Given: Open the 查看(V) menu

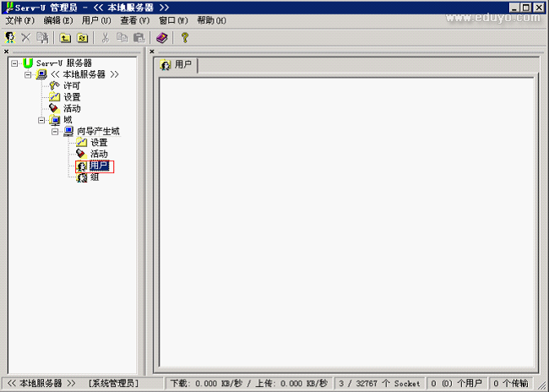Looking at the screenshot, I should (x=134, y=19).
